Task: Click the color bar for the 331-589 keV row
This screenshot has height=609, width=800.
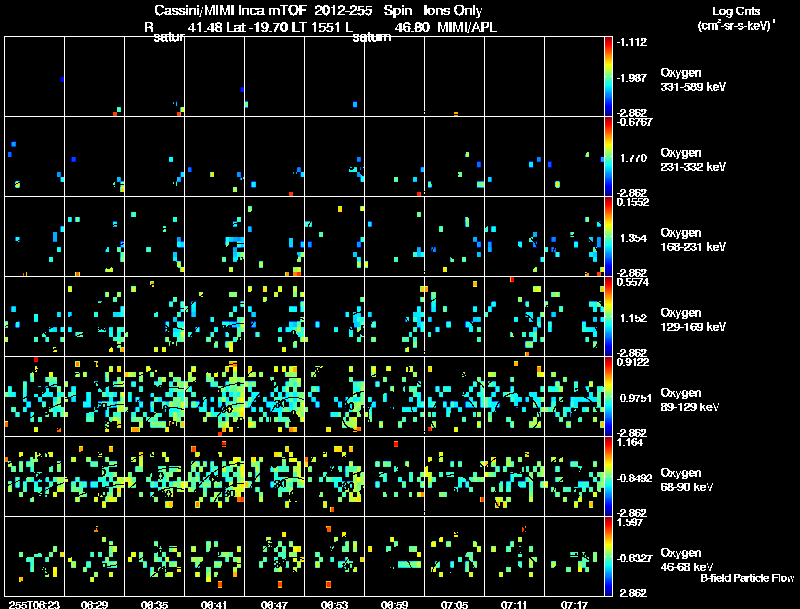Action: (x=608, y=77)
